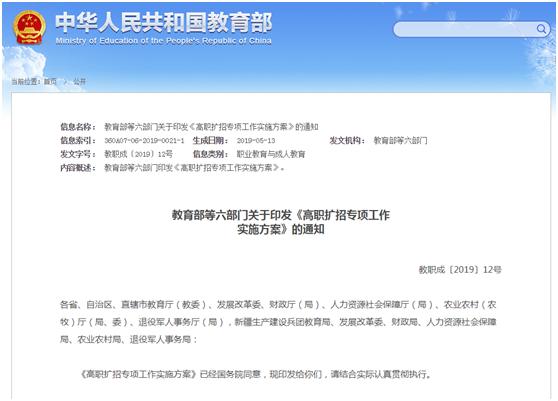
Task: Click the paragraph mentioning 已经国务院同意
Action: pyautogui.click(x=256, y=374)
